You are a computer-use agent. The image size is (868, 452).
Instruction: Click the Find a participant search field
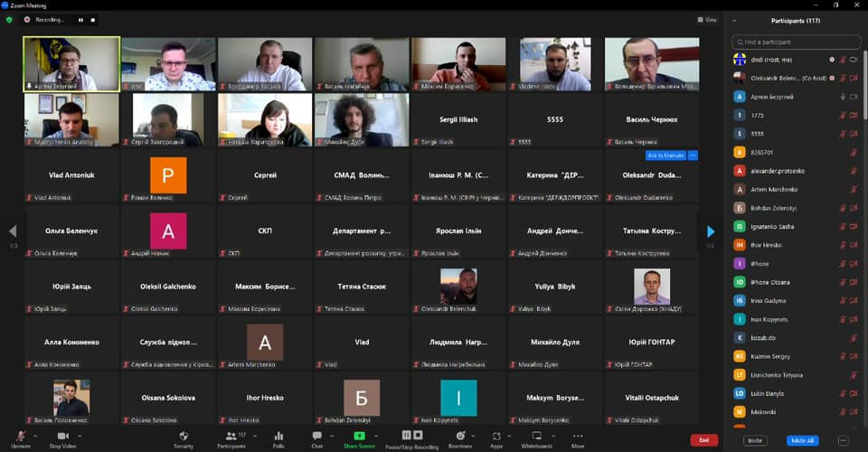(x=799, y=42)
